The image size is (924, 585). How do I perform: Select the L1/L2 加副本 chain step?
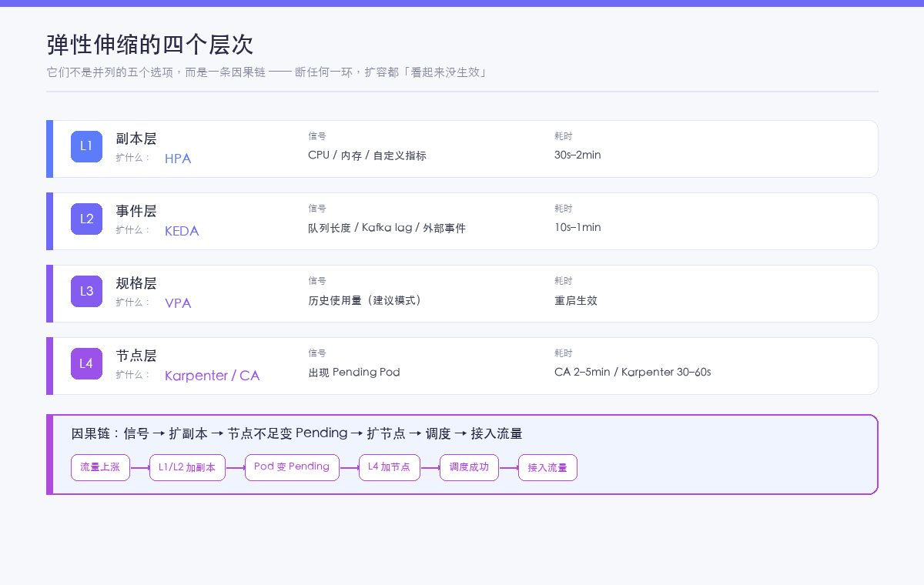click(187, 467)
